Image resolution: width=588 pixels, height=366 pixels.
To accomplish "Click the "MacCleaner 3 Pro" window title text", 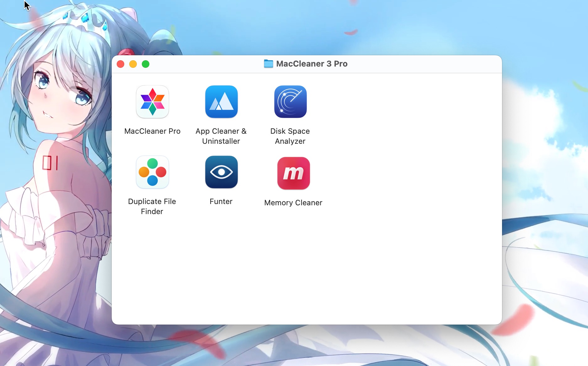I will (312, 64).
